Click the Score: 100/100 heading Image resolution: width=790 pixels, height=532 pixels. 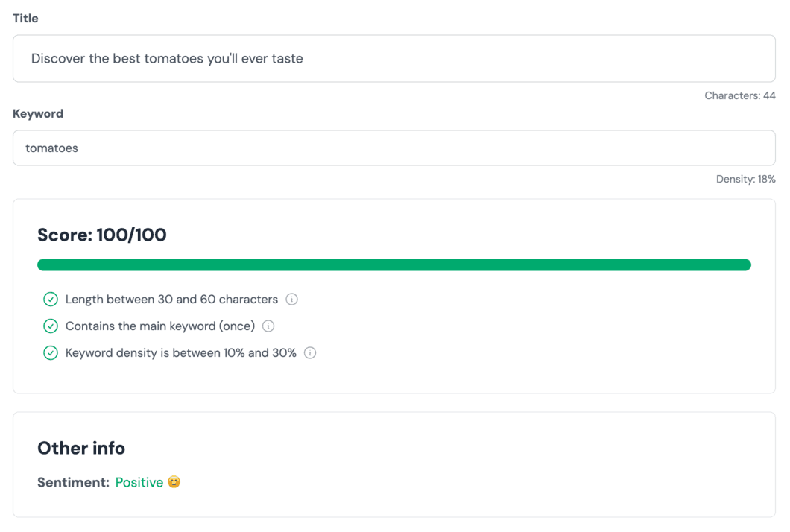click(102, 235)
